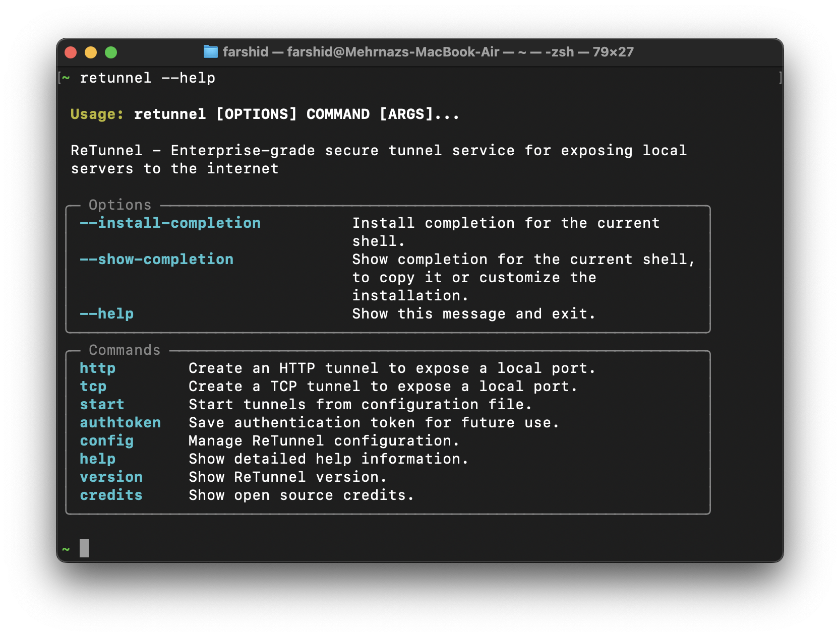Click the version command name

tap(111, 477)
